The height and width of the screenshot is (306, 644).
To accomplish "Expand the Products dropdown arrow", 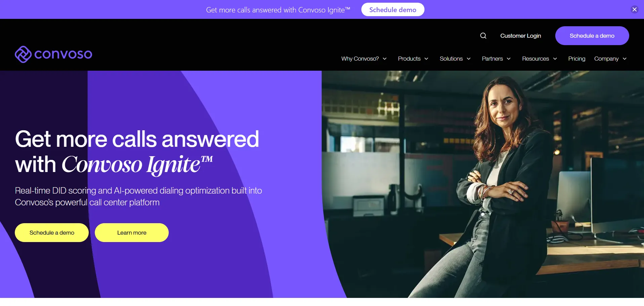I will tap(426, 59).
